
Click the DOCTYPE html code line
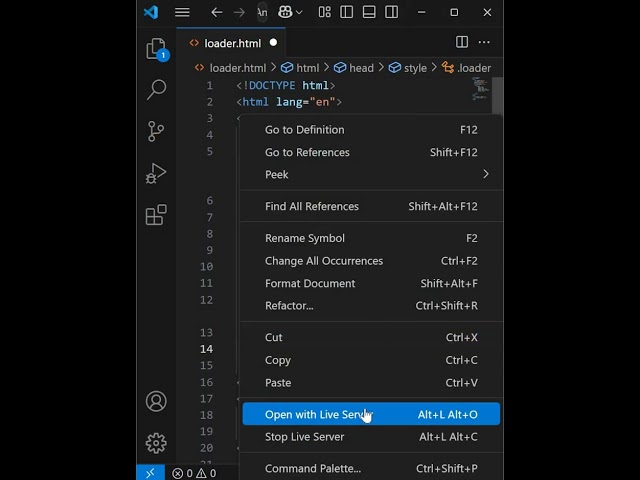[x=286, y=85]
